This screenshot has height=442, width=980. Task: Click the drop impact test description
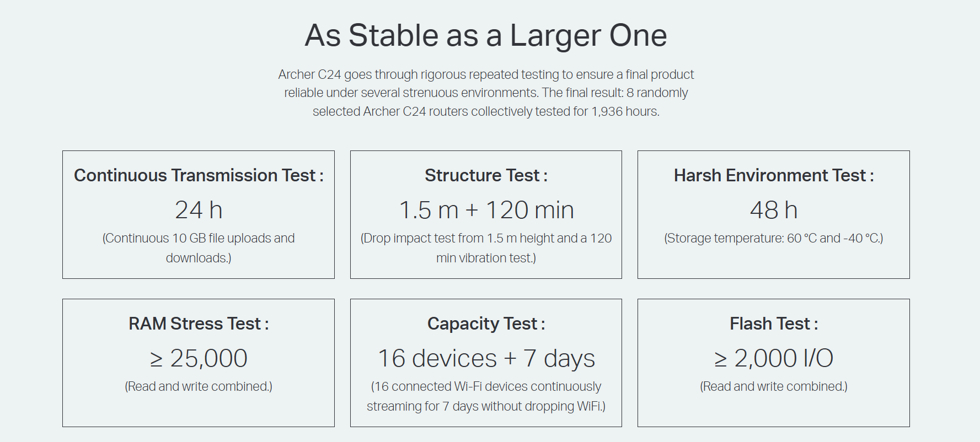486,247
